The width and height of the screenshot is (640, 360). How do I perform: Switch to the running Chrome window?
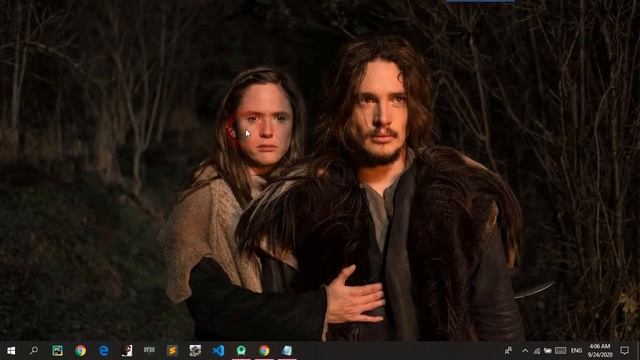coord(264,351)
